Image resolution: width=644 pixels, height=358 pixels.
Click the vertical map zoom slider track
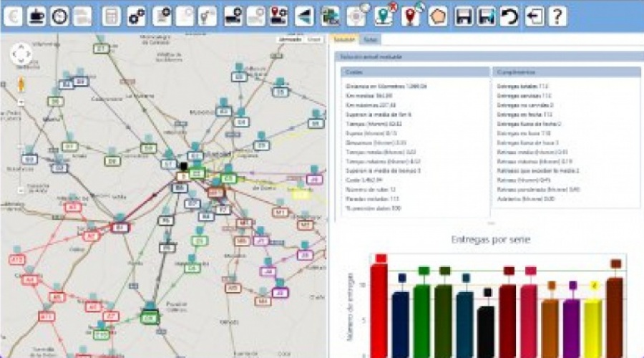point(21,146)
